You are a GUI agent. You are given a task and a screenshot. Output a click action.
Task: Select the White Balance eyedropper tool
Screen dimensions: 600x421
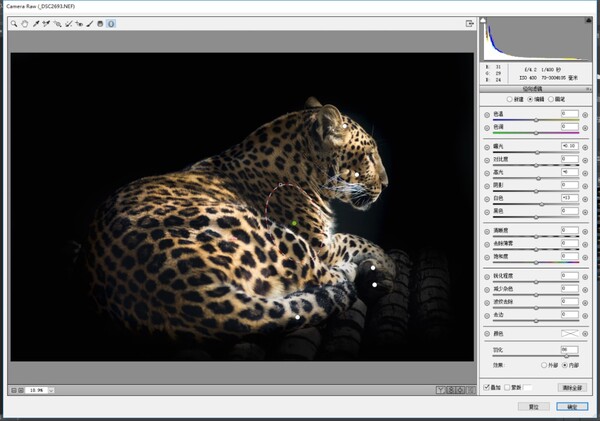pyautogui.click(x=36, y=24)
